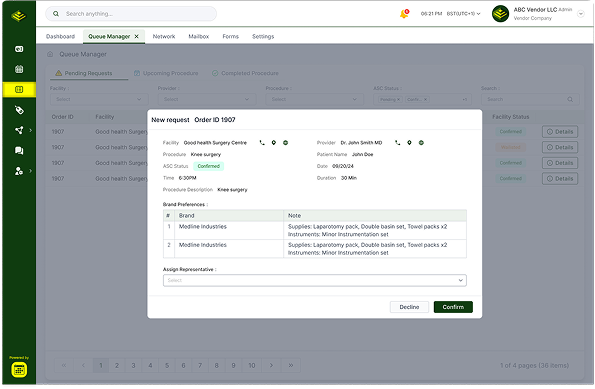Image resolution: width=595 pixels, height=389 pixels.
Task: Click the search magnifier icon in top bar
Action: 56,14
